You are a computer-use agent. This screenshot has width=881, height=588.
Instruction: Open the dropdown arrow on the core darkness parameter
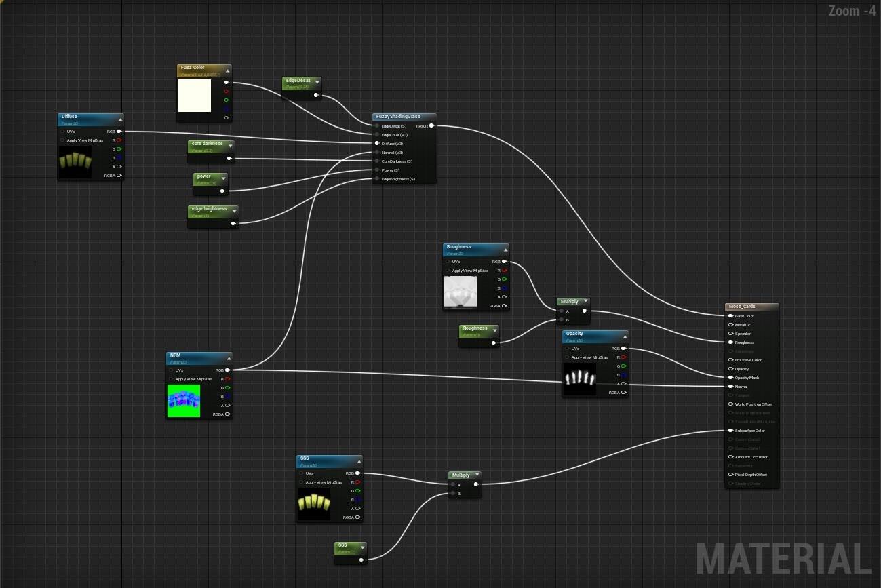point(231,144)
